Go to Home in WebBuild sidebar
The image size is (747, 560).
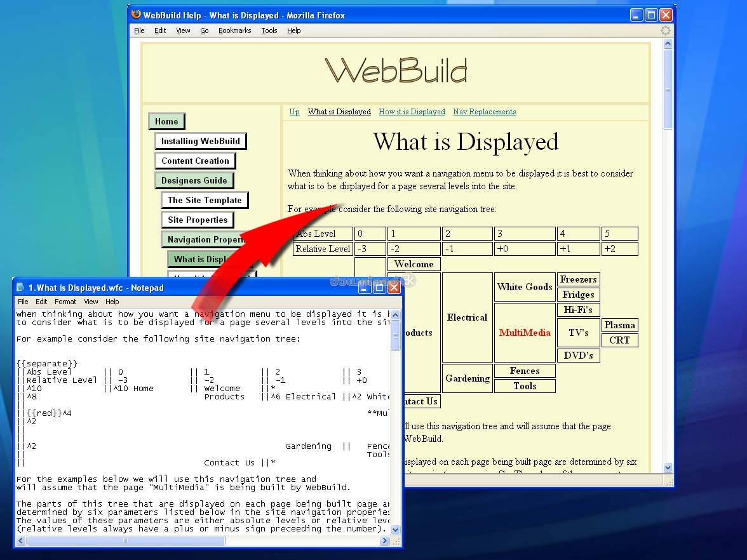(x=166, y=121)
